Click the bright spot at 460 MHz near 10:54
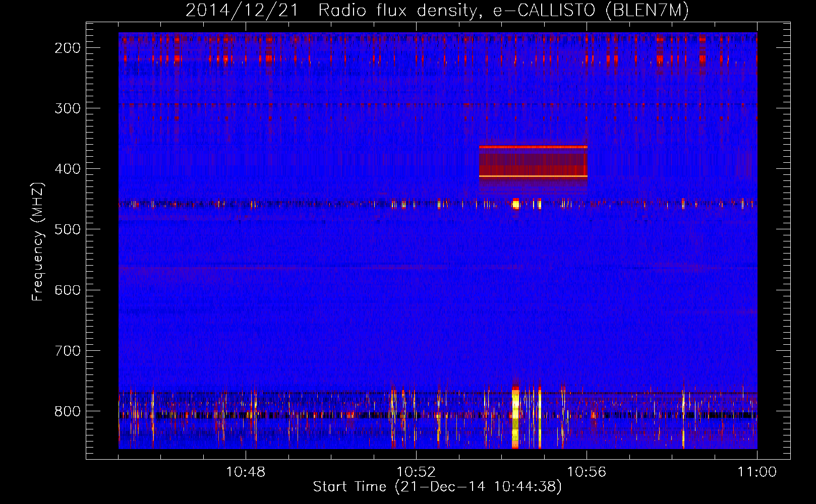This screenshot has width=816, height=504. (515, 204)
